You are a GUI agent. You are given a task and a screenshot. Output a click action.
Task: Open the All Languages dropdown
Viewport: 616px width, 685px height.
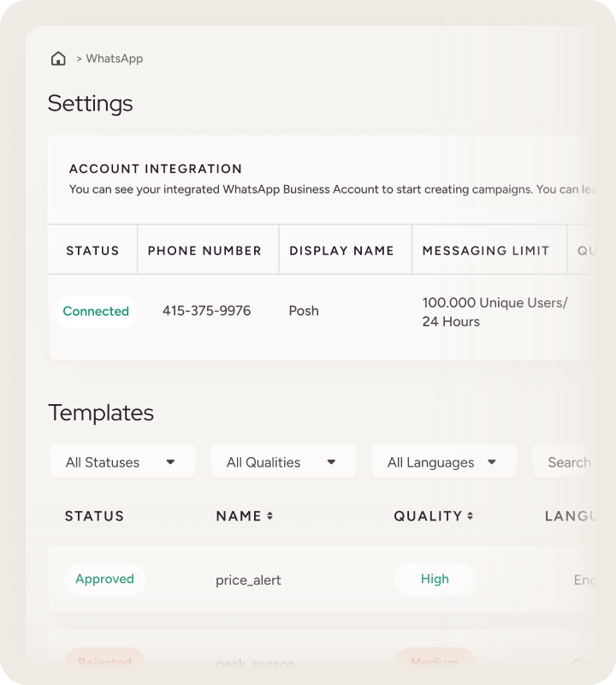443,461
